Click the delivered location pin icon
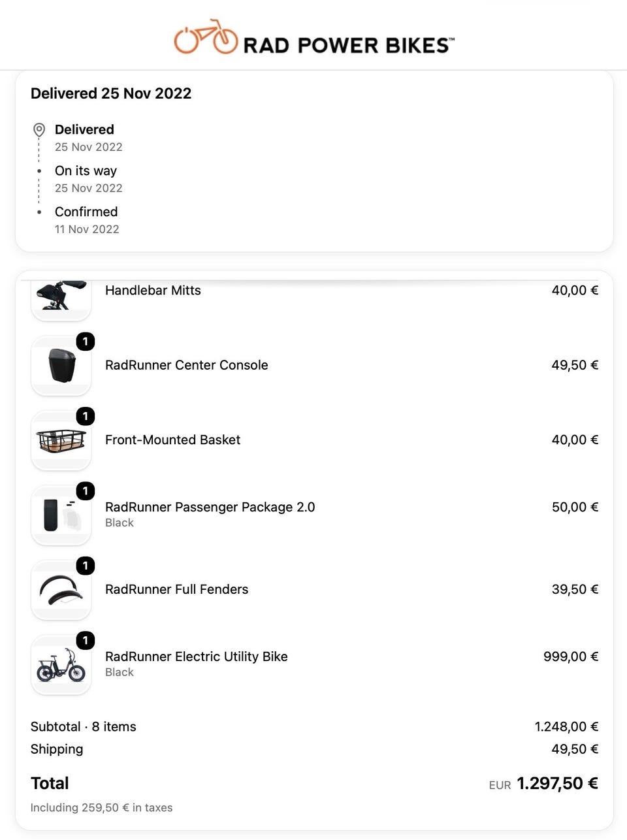The width and height of the screenshot is (627, 840). click(39, 130)
